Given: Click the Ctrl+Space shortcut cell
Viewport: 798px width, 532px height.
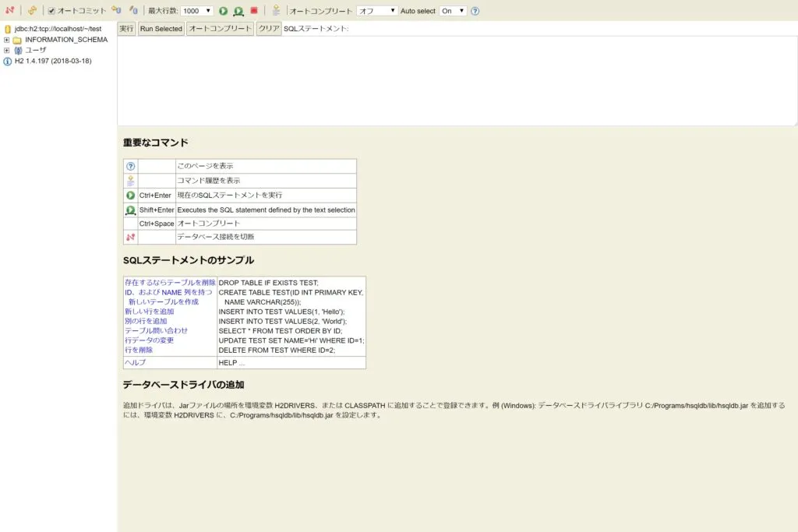Looking at the screenshot, I should click(157, 224).
